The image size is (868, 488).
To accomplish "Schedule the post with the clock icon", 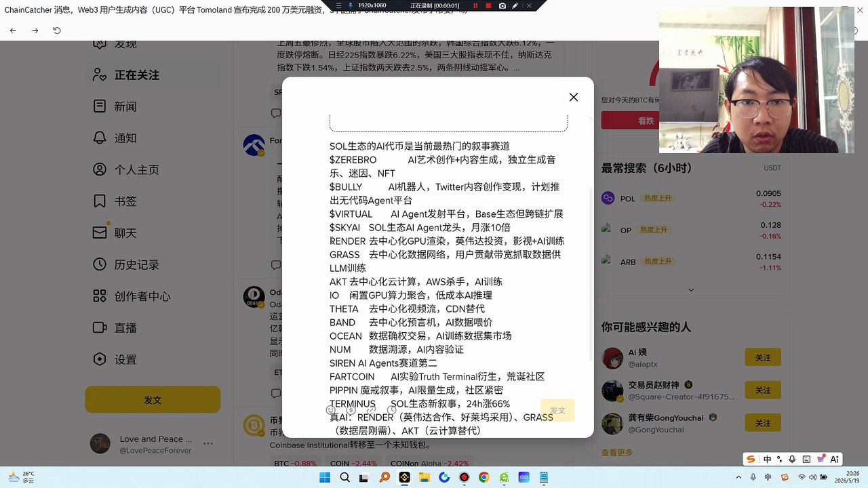I will [x=391, y=410].
